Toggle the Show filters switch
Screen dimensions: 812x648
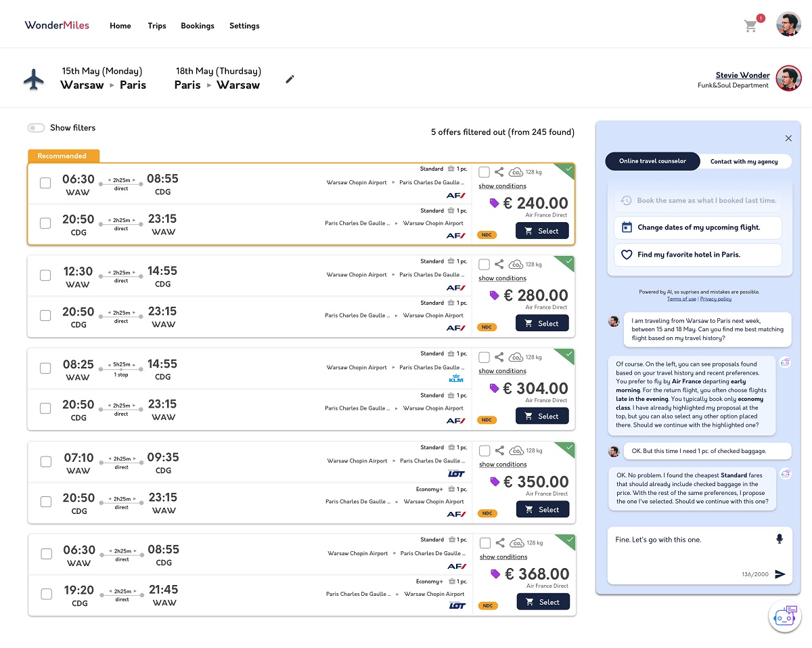[x=36, y=128]
